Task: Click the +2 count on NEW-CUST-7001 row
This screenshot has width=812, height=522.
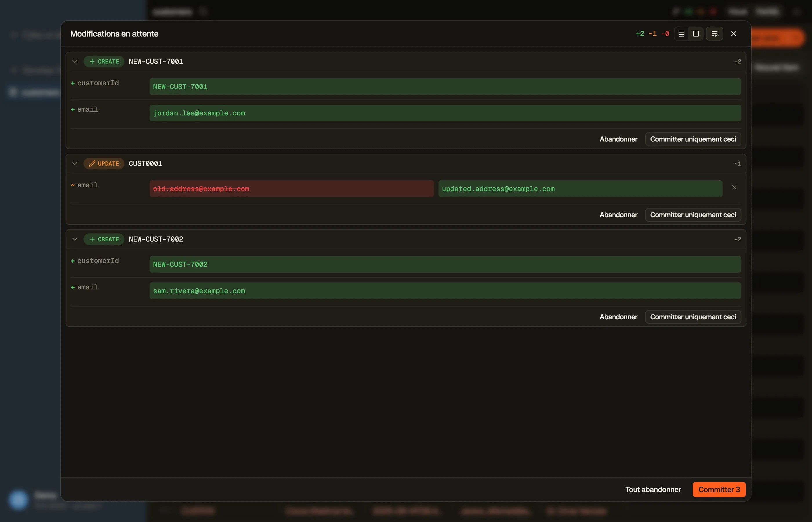Action: coord(737,61)
